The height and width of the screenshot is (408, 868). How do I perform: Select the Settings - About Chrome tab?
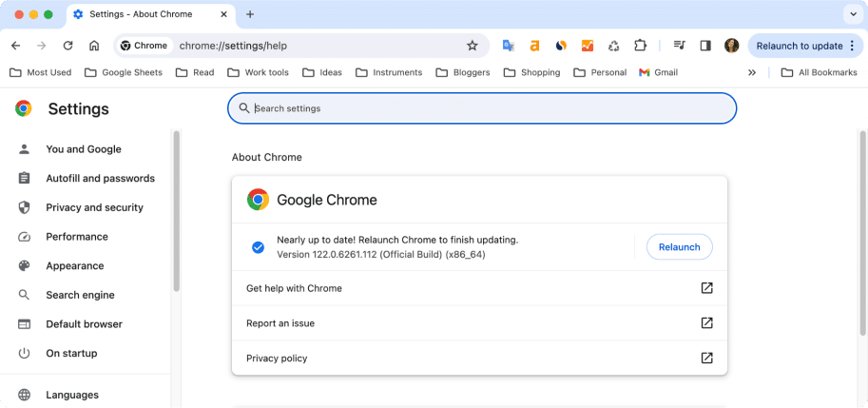150,15
